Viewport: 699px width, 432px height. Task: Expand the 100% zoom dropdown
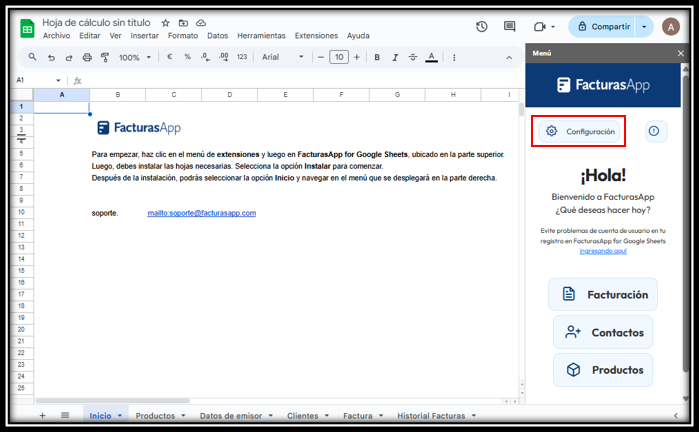tap(135, 58)
